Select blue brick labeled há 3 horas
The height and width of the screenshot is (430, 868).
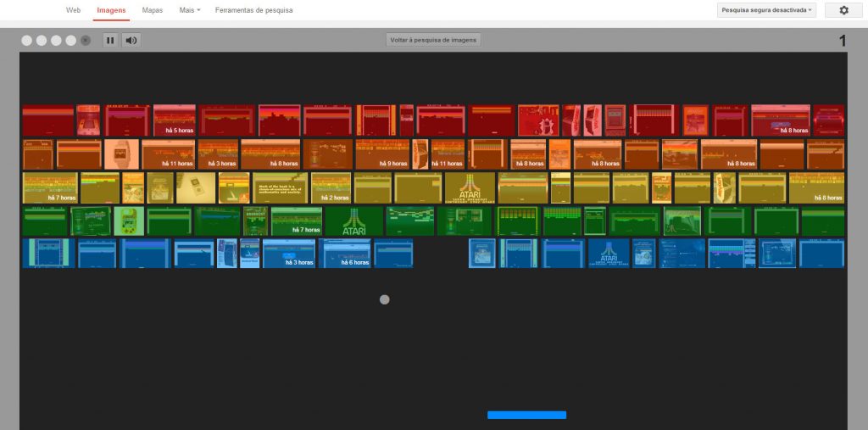[x=289, y=254]
